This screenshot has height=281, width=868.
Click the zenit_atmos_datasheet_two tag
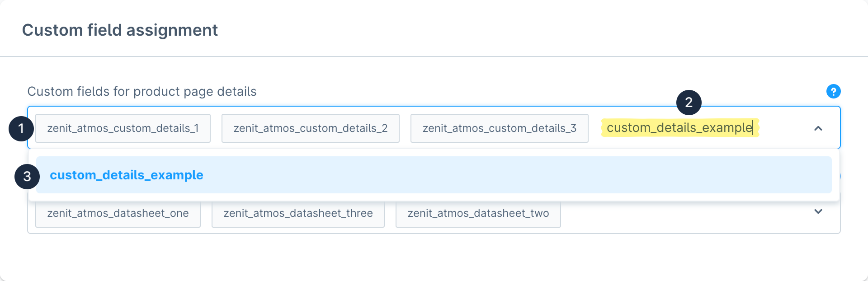478,214
